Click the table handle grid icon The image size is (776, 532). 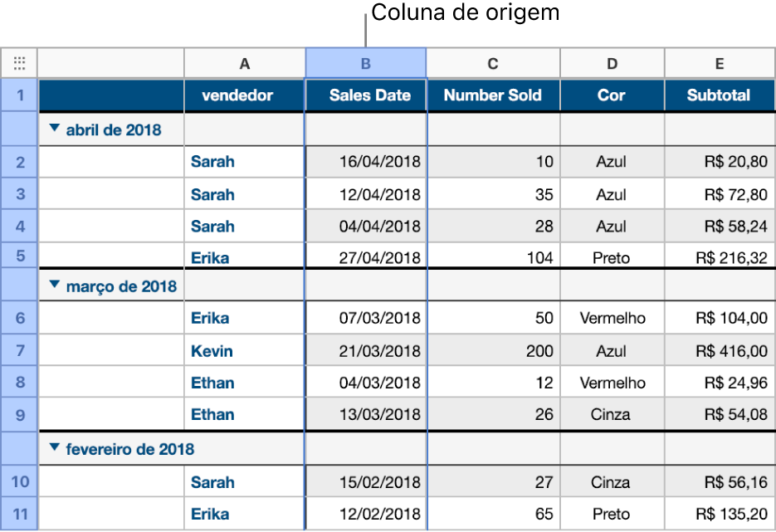click(x=19, y=62)
